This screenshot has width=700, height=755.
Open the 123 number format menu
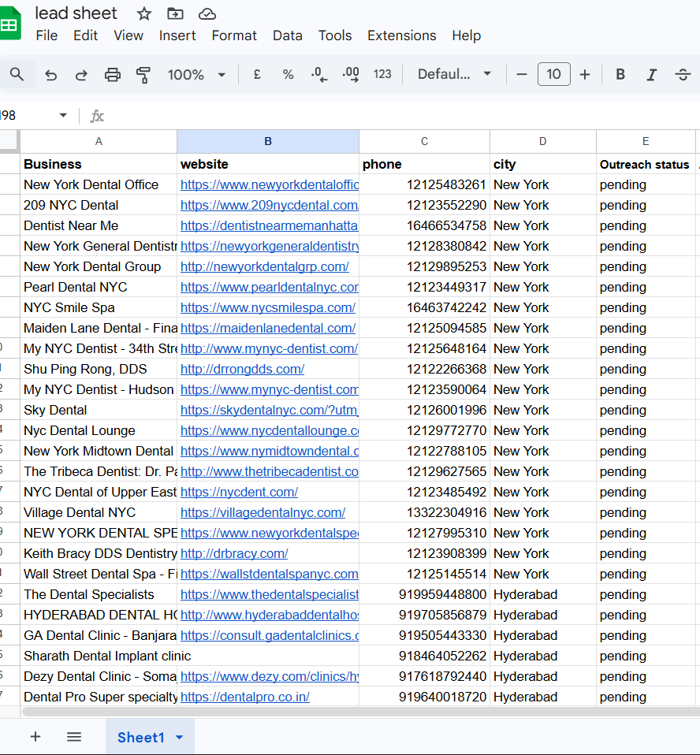pyautogui.click(x=382, y=74)
